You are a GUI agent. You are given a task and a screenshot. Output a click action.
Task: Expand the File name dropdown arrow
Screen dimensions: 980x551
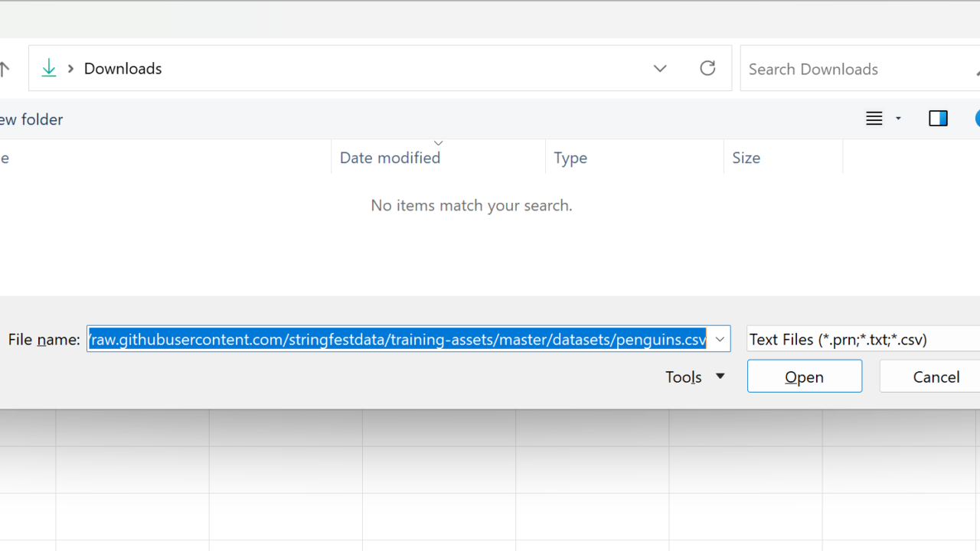(x=720, y=339)
